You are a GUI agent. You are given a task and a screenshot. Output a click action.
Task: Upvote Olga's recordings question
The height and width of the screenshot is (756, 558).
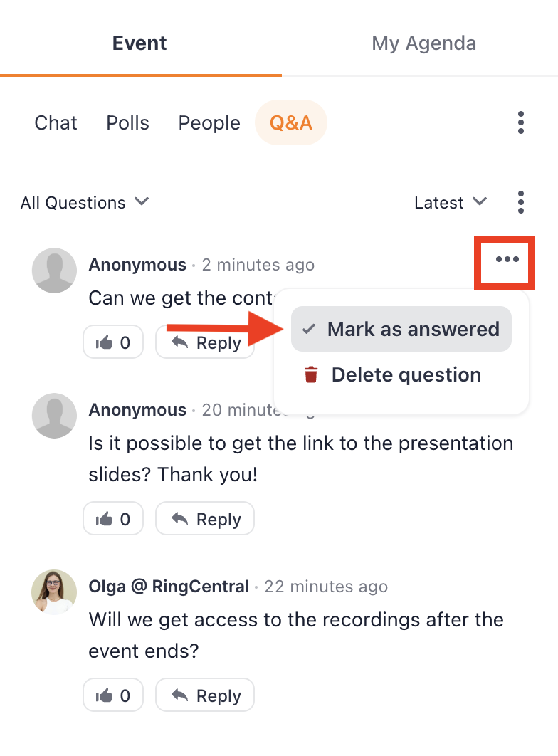click(113, 695)
